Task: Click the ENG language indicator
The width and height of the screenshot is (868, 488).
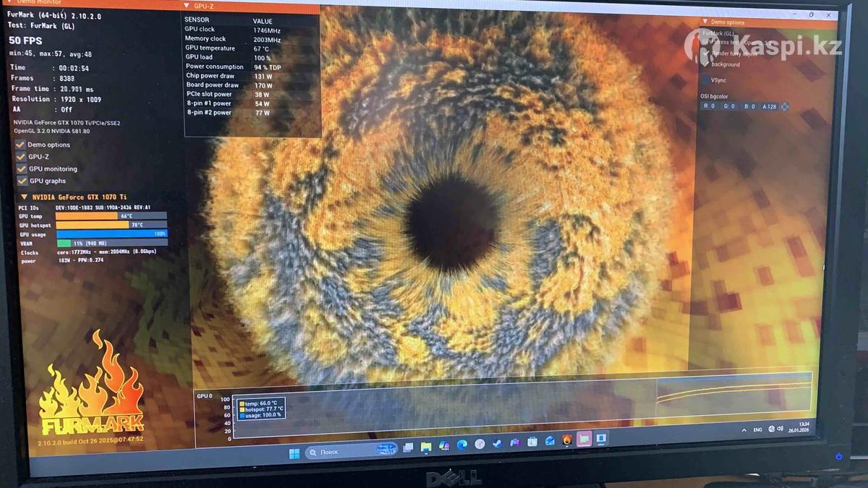Action: click(757, 429)
